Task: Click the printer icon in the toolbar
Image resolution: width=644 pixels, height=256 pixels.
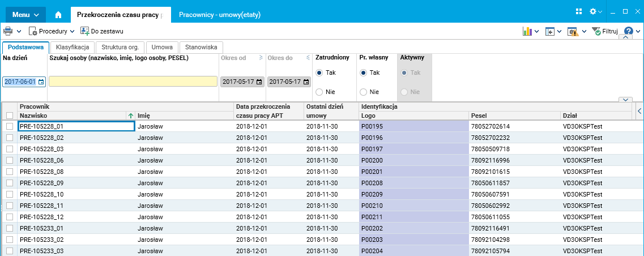Action: coord(8,31)
